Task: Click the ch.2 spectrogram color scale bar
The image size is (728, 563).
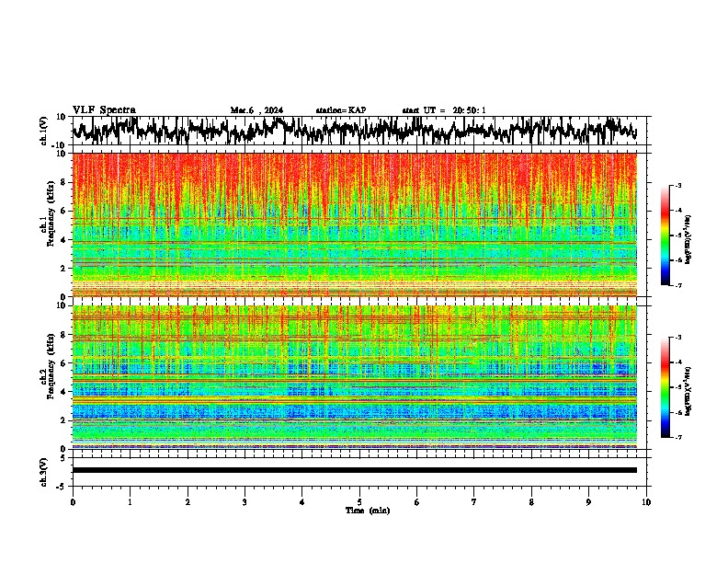Action: coord(665,387)
